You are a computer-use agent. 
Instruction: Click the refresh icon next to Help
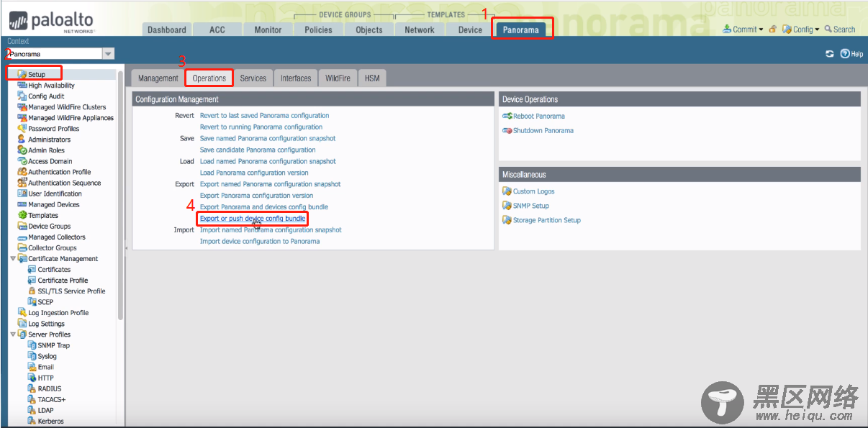click(830, 54)
